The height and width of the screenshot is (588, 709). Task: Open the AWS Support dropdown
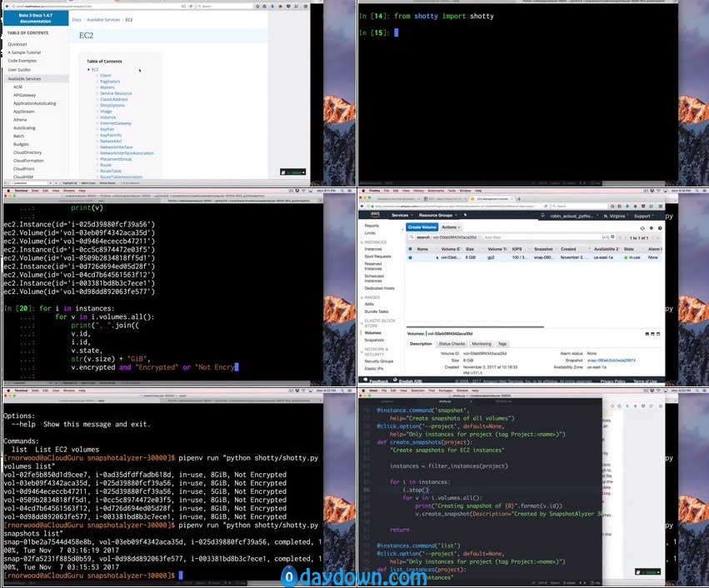click(644, 216)
